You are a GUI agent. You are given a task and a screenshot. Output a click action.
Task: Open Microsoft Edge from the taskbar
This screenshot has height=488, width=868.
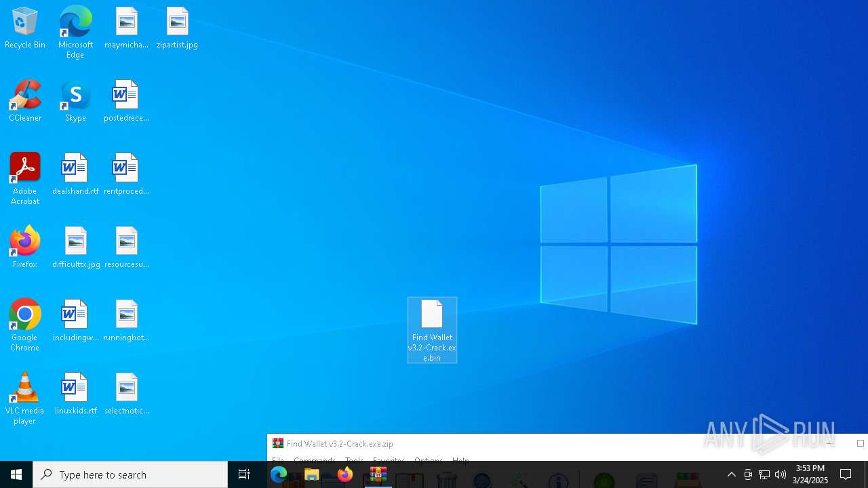[x=279, y=474]
